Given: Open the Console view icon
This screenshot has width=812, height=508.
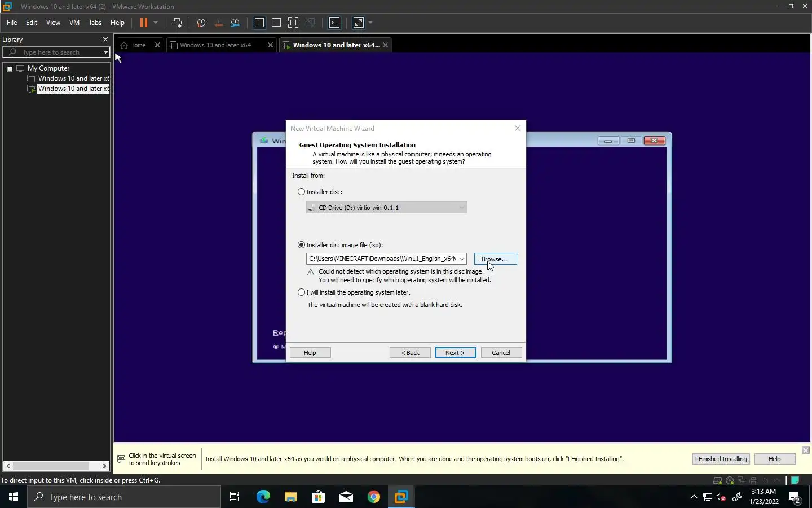Looking at the screenshot, I should tap(334, 23).
